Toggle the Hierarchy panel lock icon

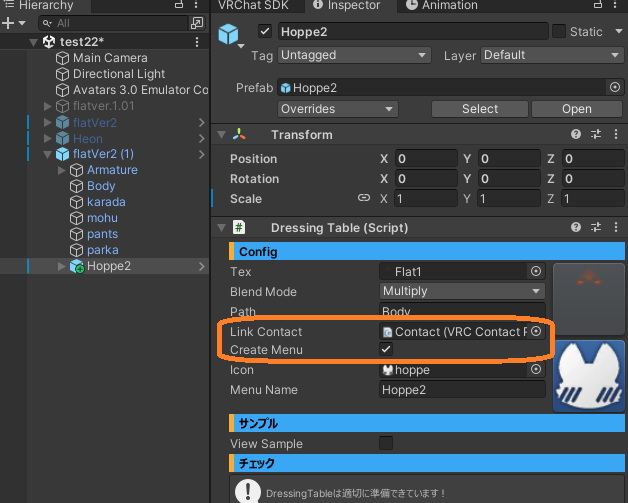179,5
